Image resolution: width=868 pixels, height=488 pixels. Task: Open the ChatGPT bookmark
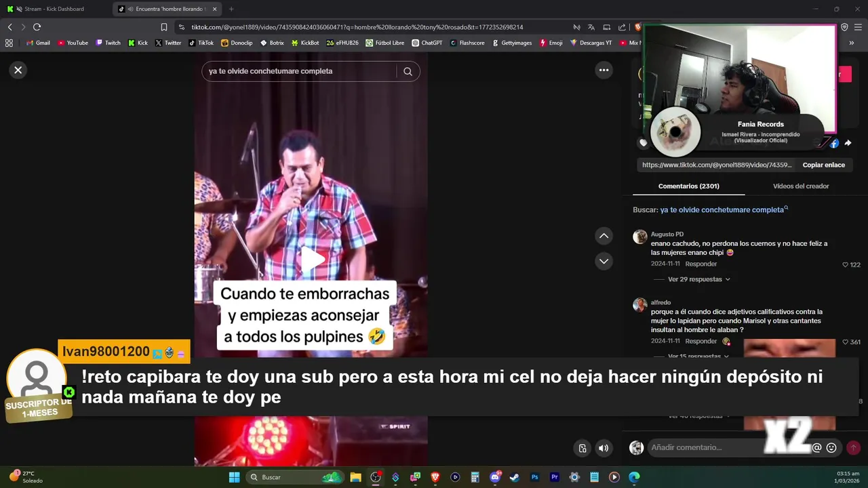[x=427, y=43]
